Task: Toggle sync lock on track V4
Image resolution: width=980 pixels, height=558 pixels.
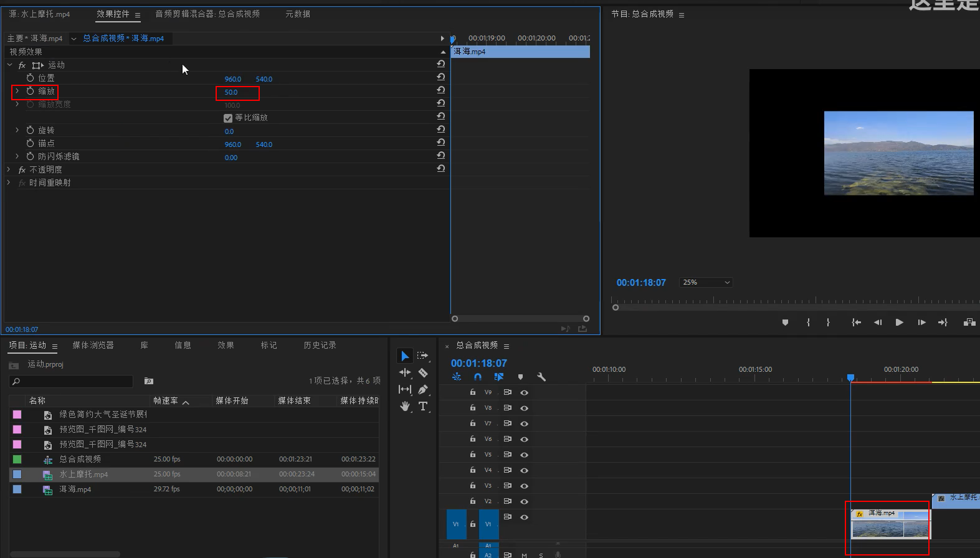Action: coord(507,470)
